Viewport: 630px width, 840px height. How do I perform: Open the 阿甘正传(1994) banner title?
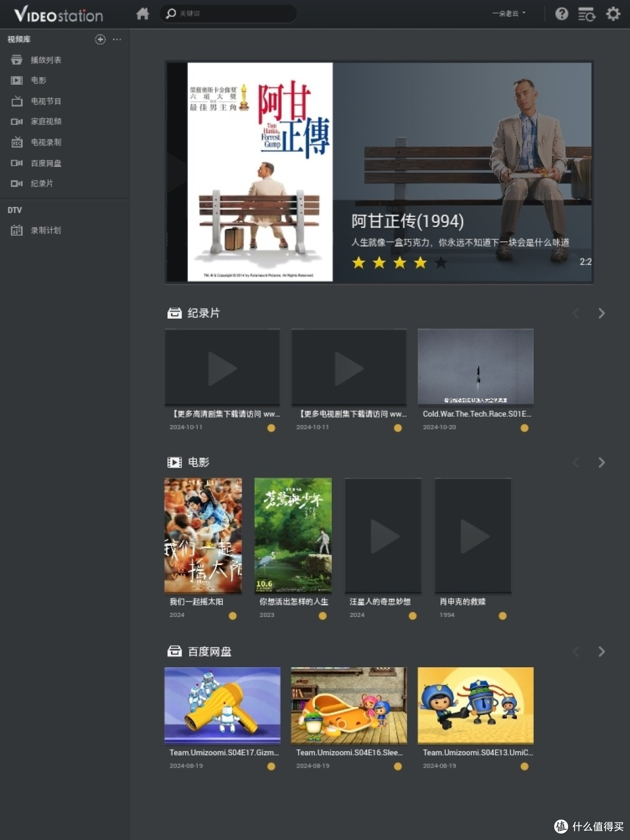click(x=407, y=221)
